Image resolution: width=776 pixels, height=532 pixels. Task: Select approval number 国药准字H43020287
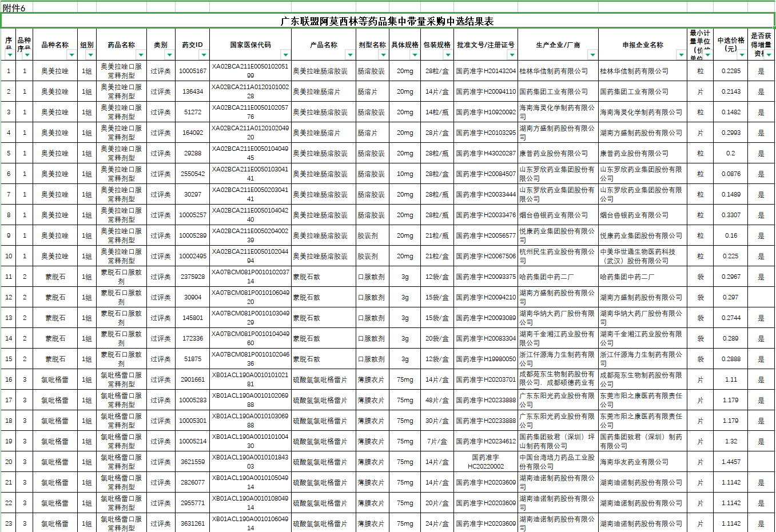coord(486,153)
